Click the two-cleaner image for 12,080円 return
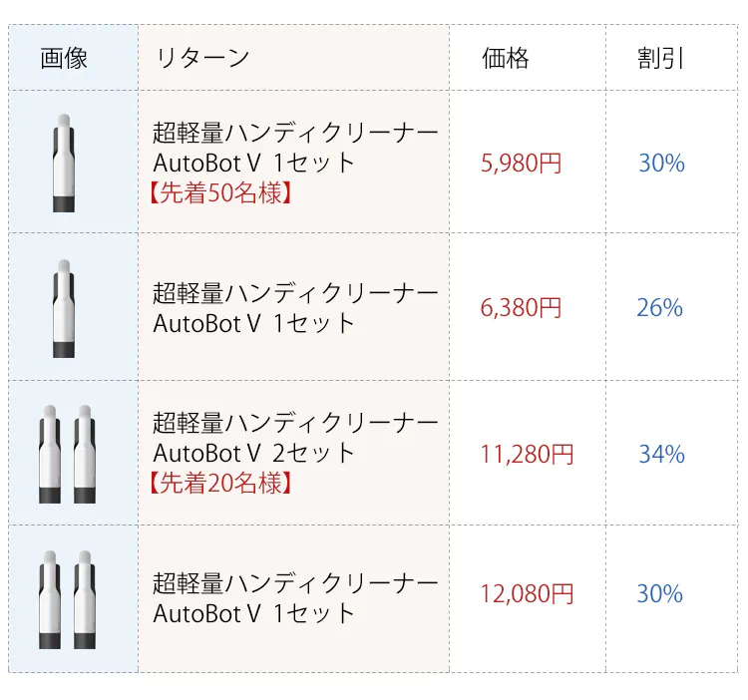Viewport: 748px width, 700px height. (67, 598)
